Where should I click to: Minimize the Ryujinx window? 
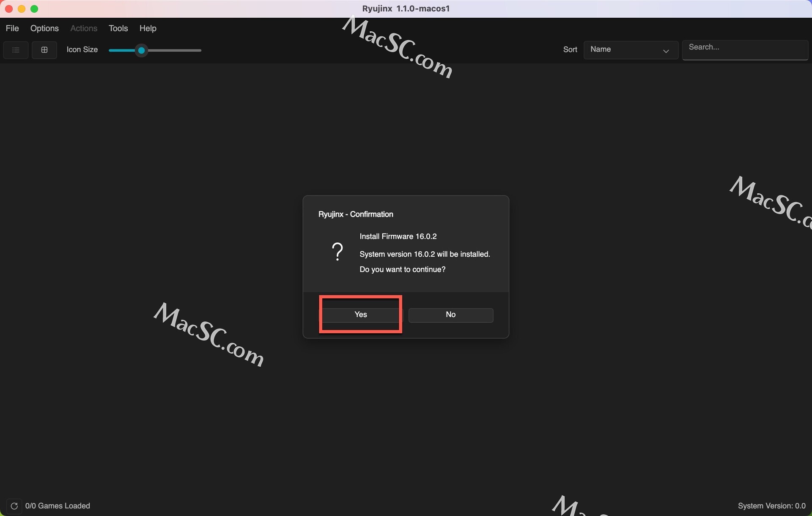click(x=22, y=9)
